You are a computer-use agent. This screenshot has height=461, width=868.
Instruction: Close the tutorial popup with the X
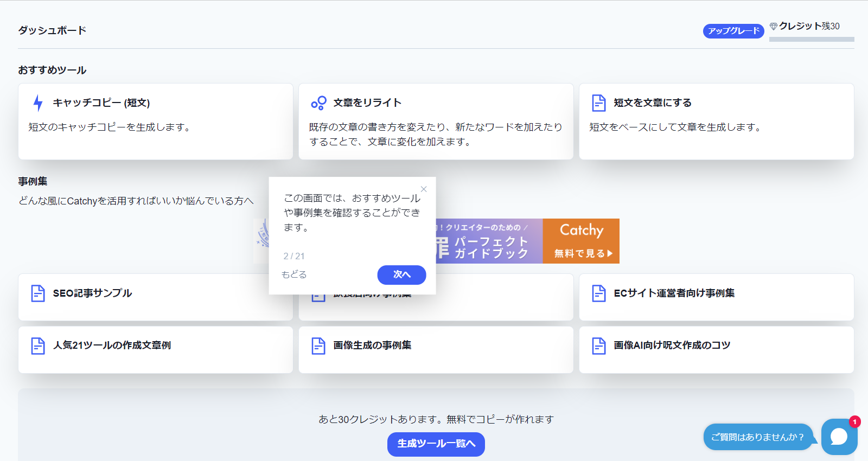click(424, 189)
